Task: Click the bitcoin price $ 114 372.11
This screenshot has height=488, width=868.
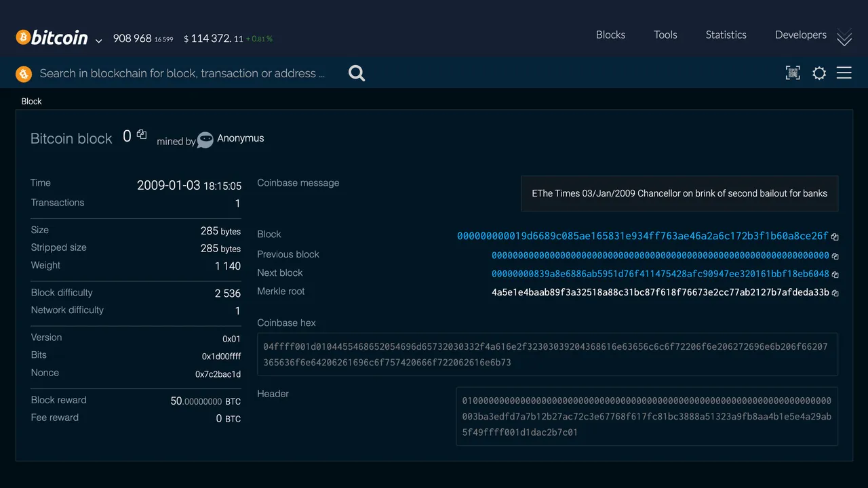Action: 214,39
